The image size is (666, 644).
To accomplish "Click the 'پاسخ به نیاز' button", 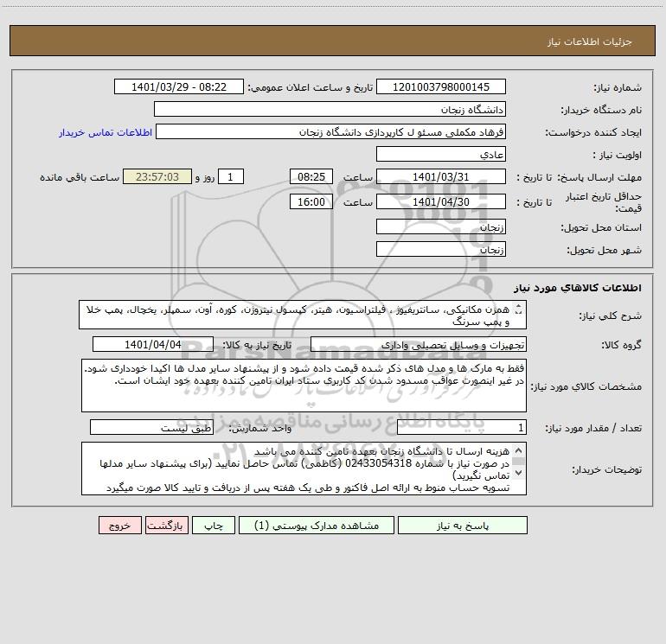I will 463,525.
